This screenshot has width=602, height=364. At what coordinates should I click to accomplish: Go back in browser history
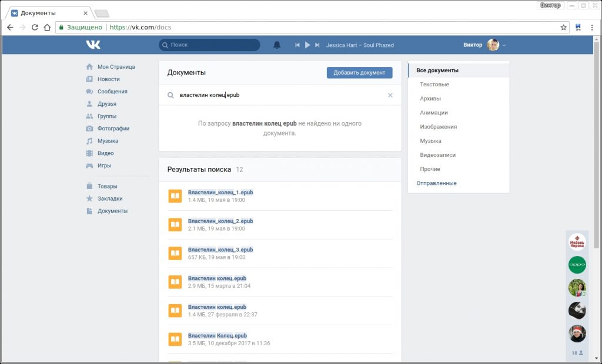coord(11,27)
